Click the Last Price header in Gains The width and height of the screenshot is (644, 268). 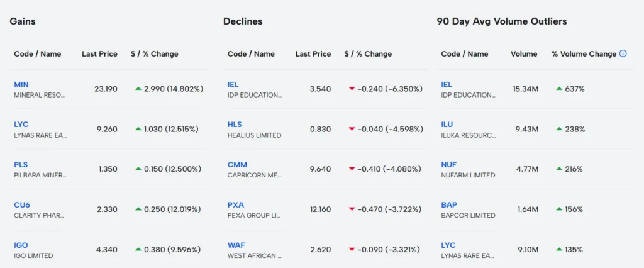click(x=99, y=54)
